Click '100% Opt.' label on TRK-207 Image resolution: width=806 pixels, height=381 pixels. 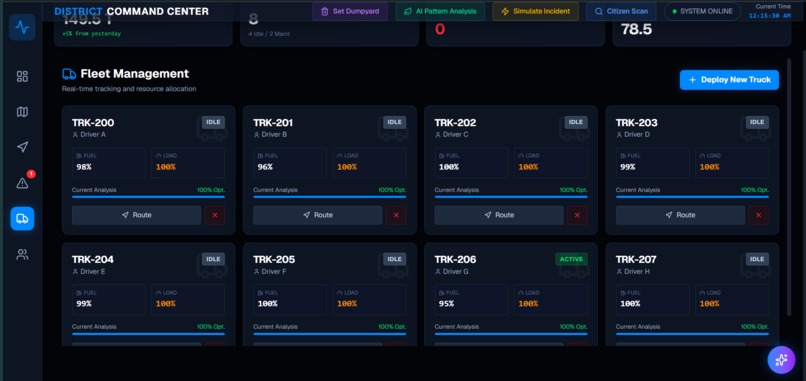click(x=755, y=327)
